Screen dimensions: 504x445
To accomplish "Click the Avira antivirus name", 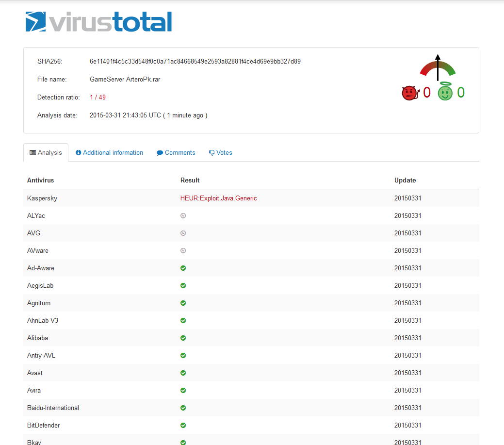I will click(x=34, y=390).
